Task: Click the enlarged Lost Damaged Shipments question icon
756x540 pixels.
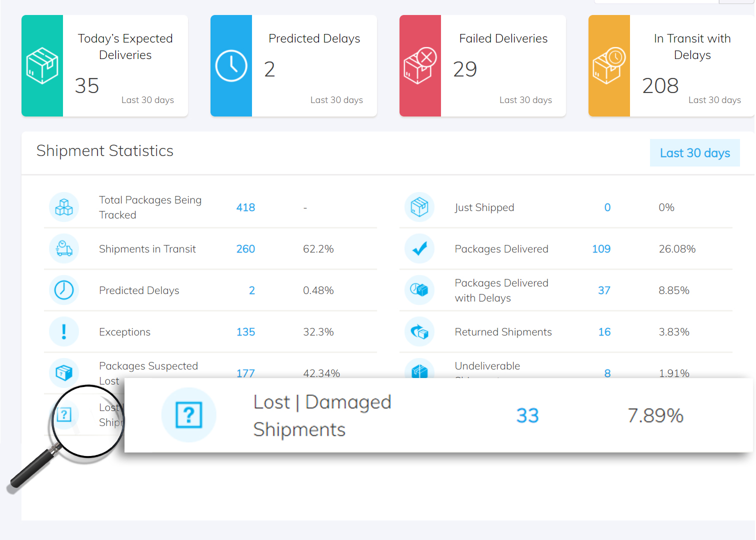Action: click(x=189, y=415)
